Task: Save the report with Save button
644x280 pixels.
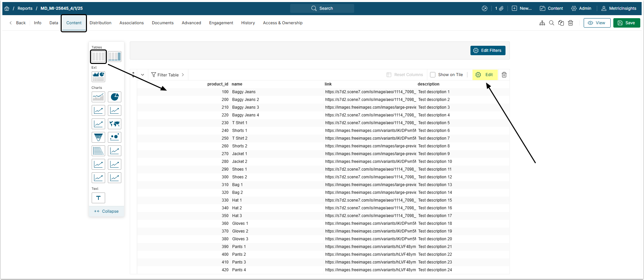Action: click(x=626, y=23)
